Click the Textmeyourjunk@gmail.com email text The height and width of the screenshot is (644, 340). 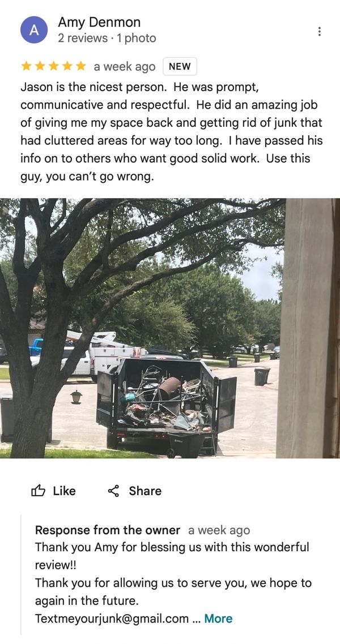pos(112,619)
